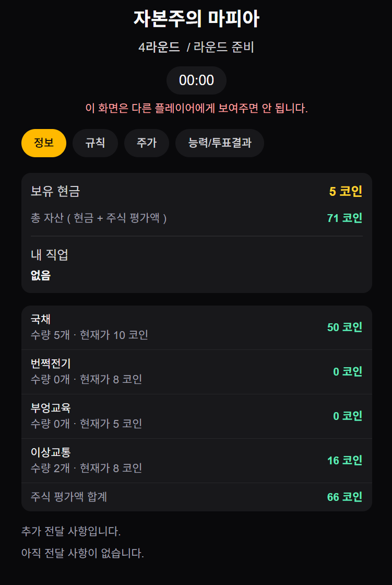Screen dimensions: 392x585
Task: Open the 규칙 tab
Action: click(x=95, y=143)
